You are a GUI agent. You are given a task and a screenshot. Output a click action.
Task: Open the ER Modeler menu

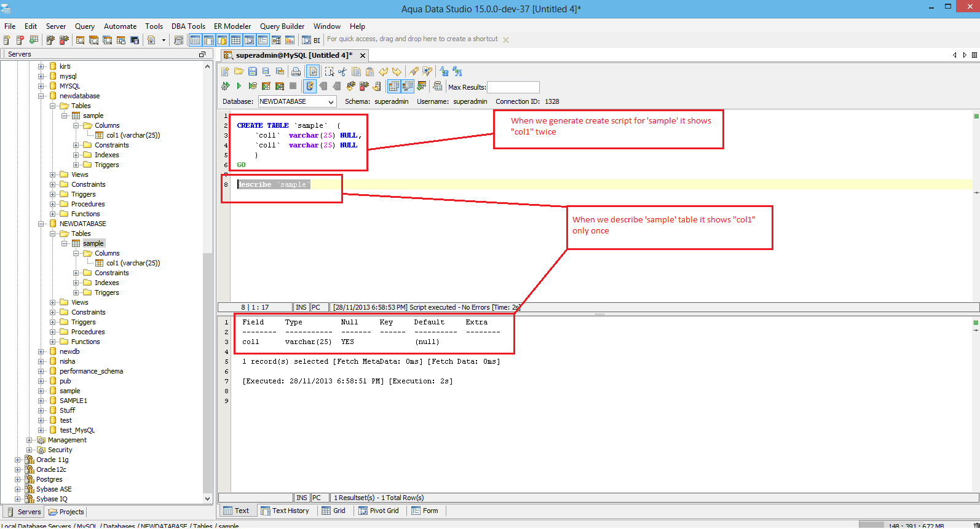click(232, 26)
